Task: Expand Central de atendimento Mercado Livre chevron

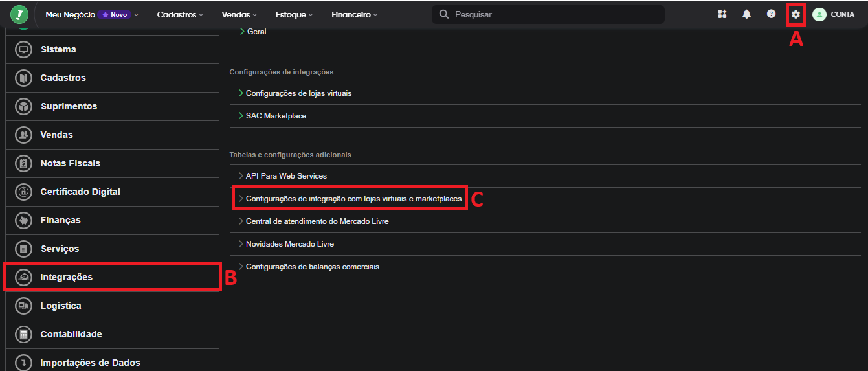Action: coord(241,221)
